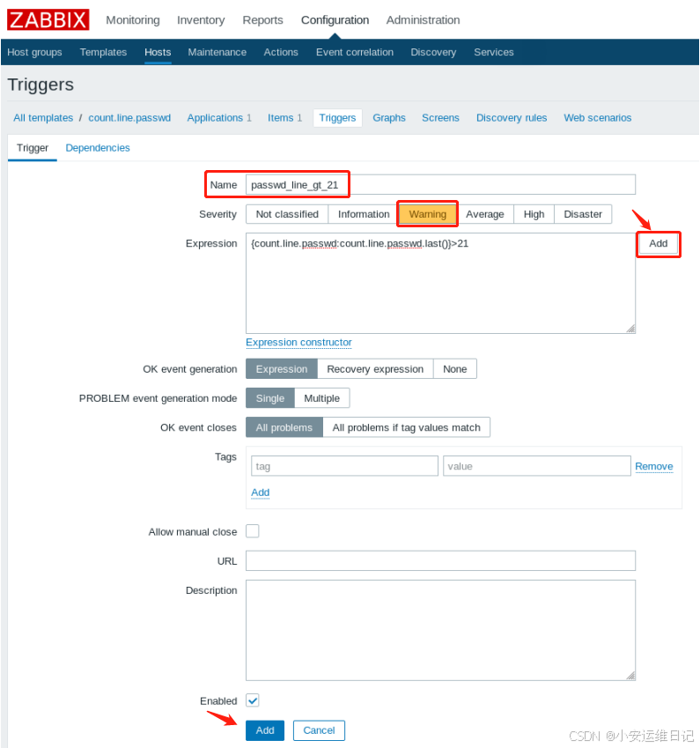Go to Discovery submenu
This screenshot has height=748, width=700.
pyautogui.click(x=433, y=52)
